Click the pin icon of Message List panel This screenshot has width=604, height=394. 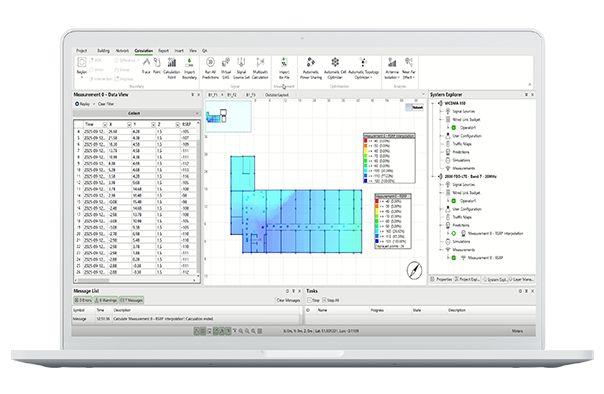294,291
